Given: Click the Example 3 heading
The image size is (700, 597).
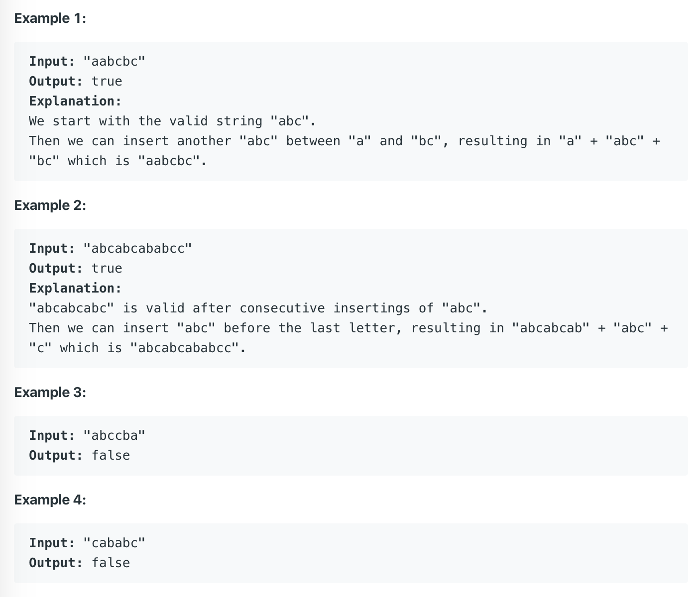Looking at the screenshot, I should coord(50,393).
